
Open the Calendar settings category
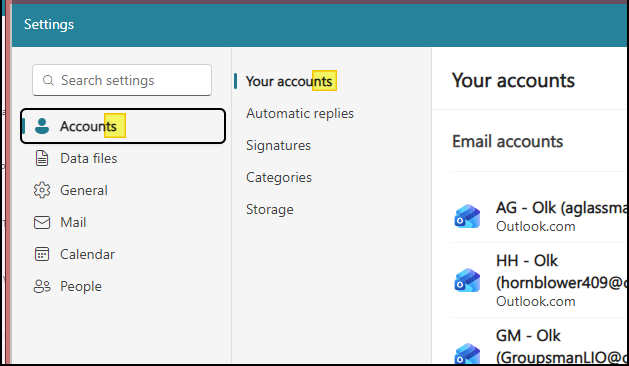click(123, 254)
